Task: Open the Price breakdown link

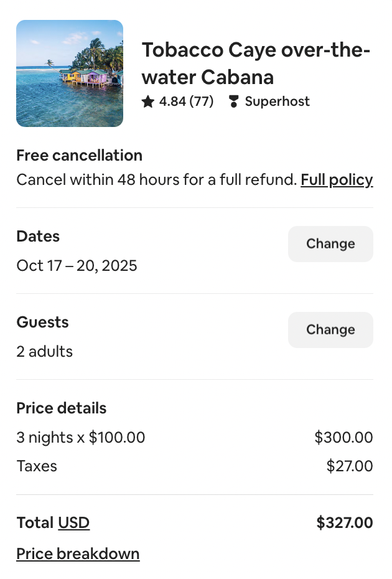Action: tap(78, 554)
